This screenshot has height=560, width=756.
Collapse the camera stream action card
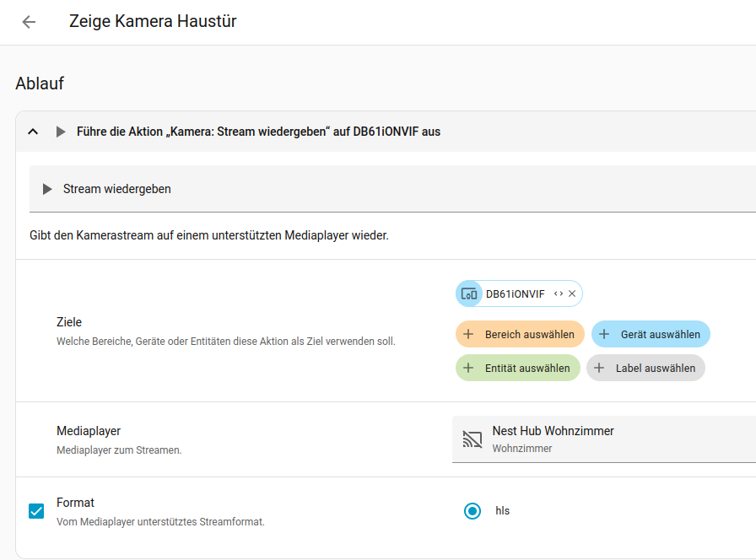[x=33, y=132]
